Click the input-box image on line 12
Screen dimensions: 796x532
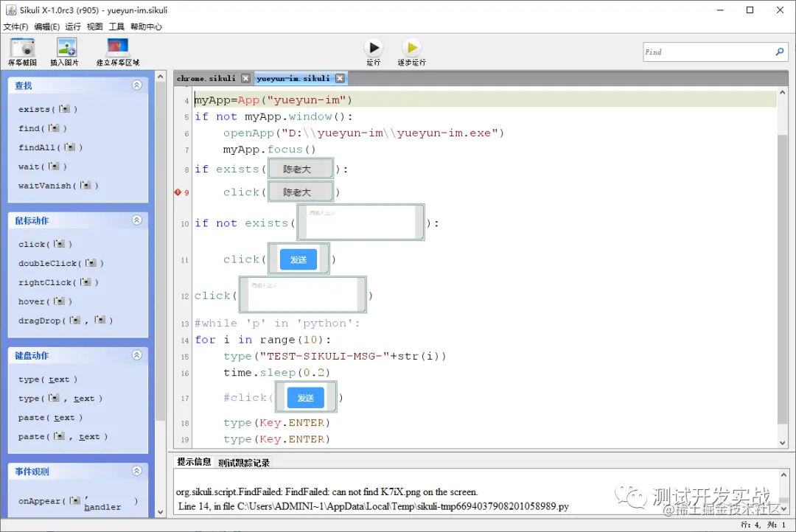coord(303,295)
